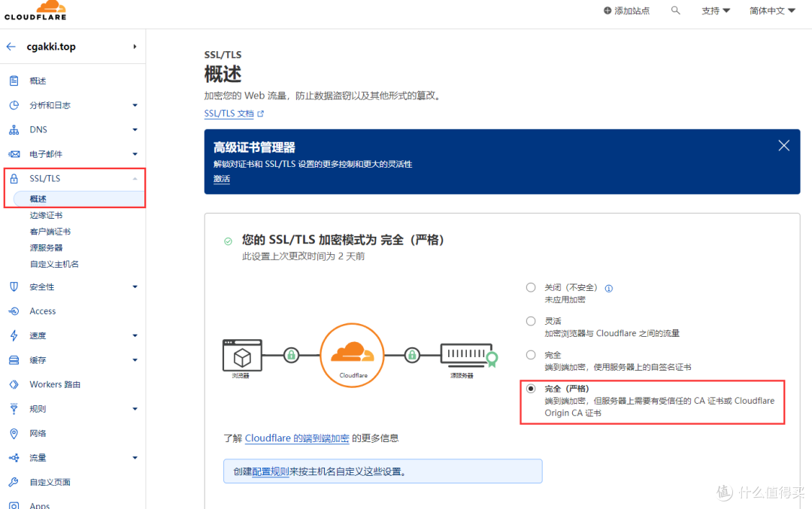Select the 灵活 encryption mode
Viewport: 812px width, 509px height.
click(x=531, y=321)
